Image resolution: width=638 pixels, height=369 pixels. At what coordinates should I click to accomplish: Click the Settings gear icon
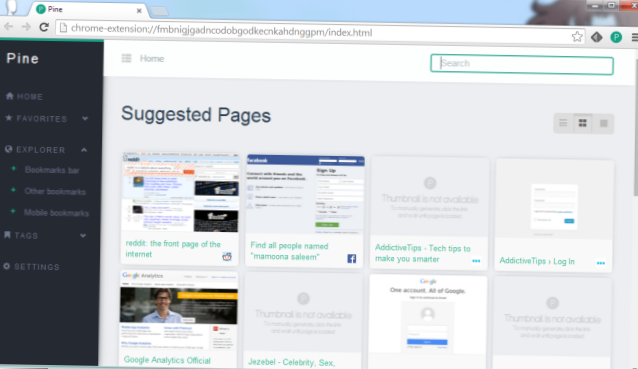coord(7,266)
